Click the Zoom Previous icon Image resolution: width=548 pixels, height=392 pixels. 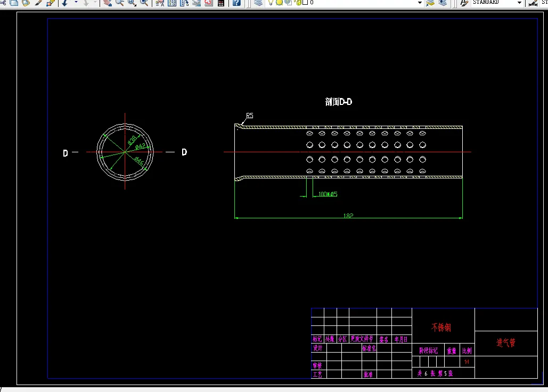point(144,3)
